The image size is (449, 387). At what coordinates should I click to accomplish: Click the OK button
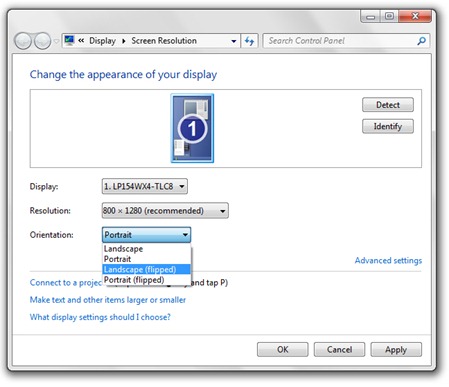(x=283, y=349)
